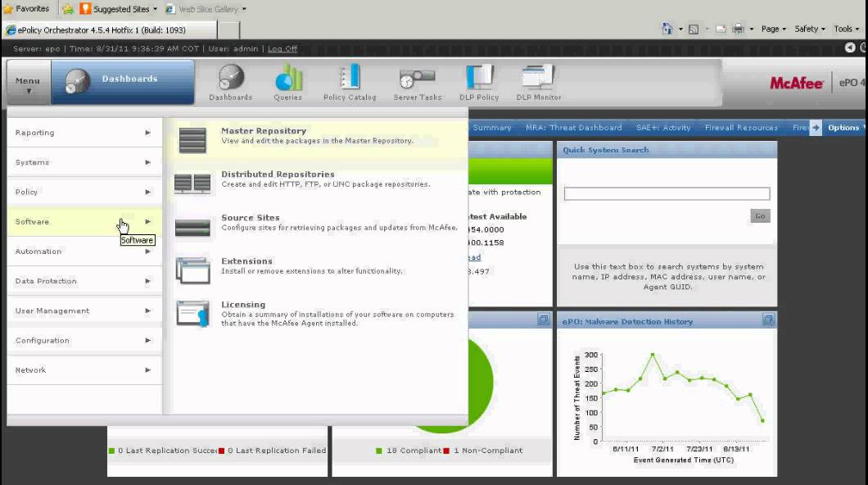Click the RSS feeds icon

693,29
